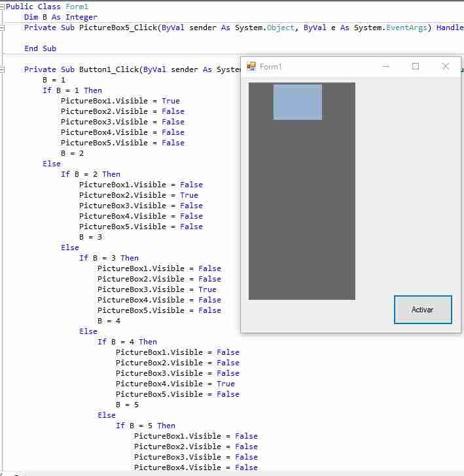Click "PictureBox2.Visible = True" line

click(x=139, y=195)
